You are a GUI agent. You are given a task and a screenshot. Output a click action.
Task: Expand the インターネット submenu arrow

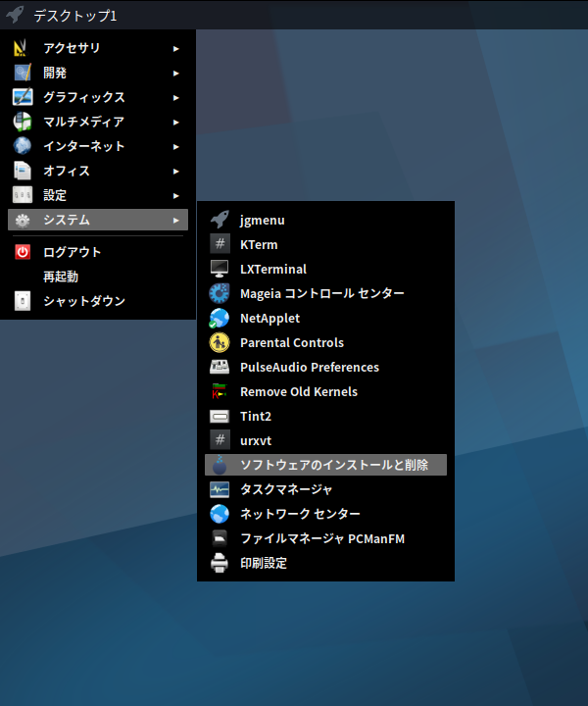click(175, 147)
